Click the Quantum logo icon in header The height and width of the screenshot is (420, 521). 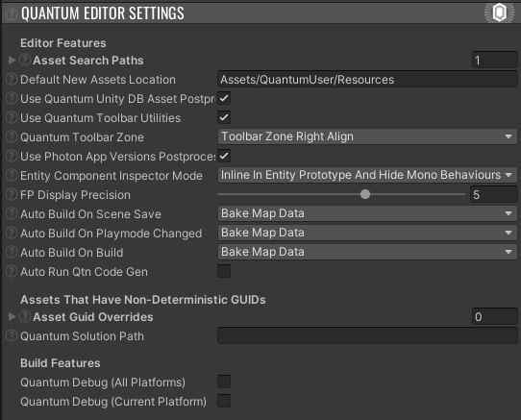tap(500, 12)
